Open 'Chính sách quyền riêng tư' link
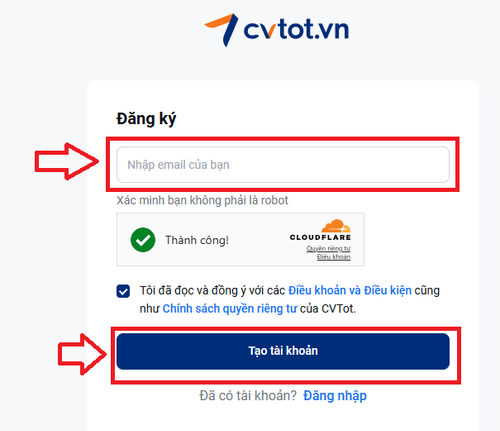The width and height of the screenshot is (500, 431). [230, 309]
